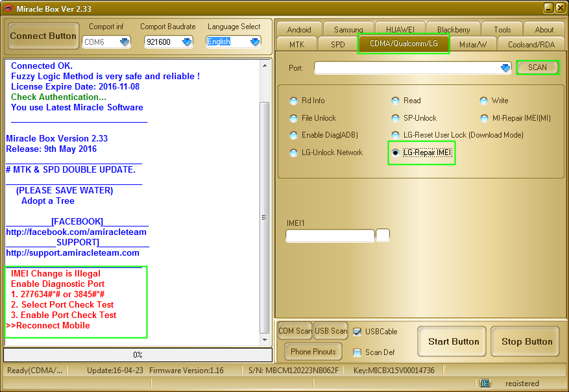Open the Language Select dropdown
This screenshot has height=392, width=569.
click(x=255, y=42)
